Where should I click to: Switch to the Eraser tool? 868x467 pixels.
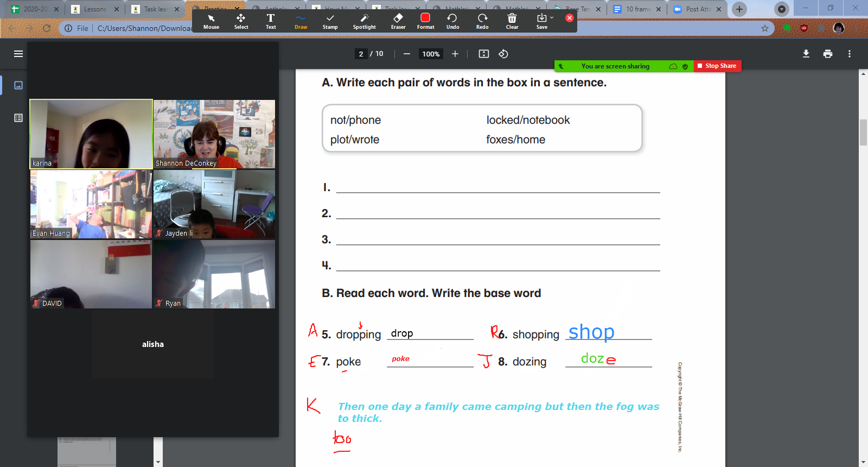click(x=398, y=22)
